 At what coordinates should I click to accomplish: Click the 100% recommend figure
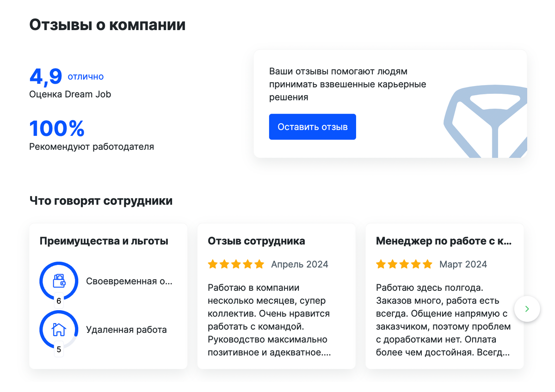57,129
